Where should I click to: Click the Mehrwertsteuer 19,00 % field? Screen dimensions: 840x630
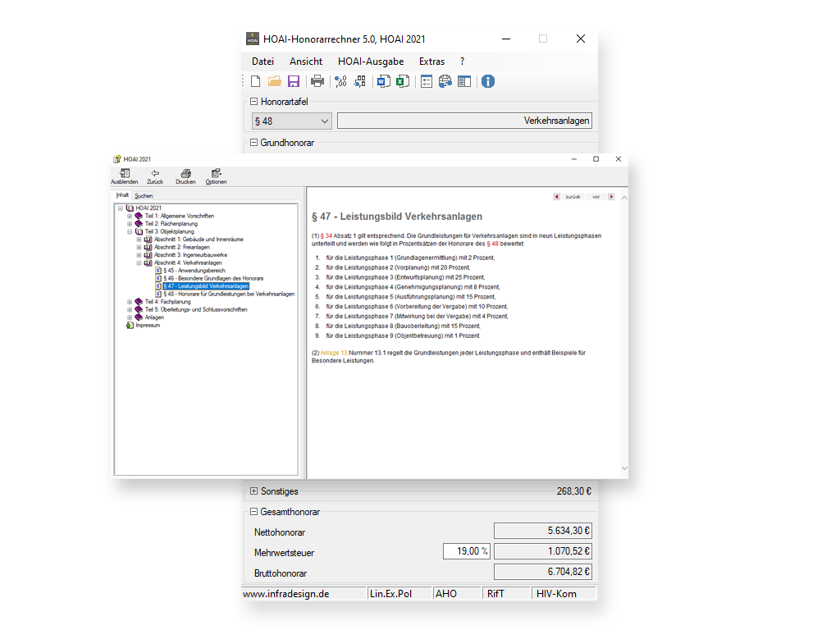[466, 552]
